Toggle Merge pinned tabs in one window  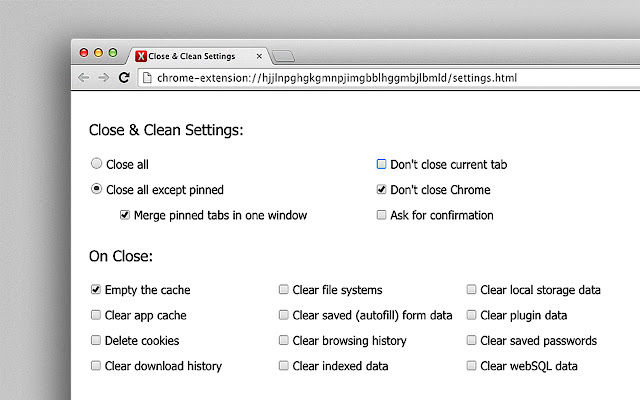pyautogui.click(x=125, y=215)
